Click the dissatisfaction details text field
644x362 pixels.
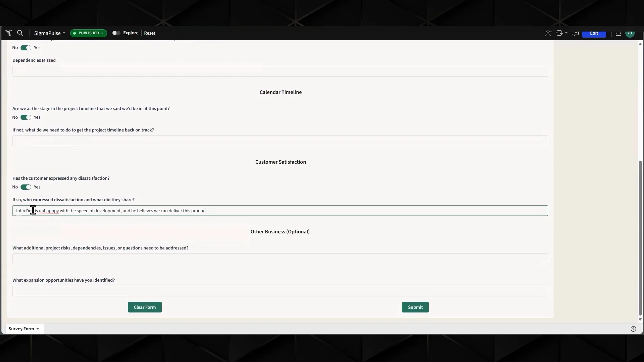(280, 211)
